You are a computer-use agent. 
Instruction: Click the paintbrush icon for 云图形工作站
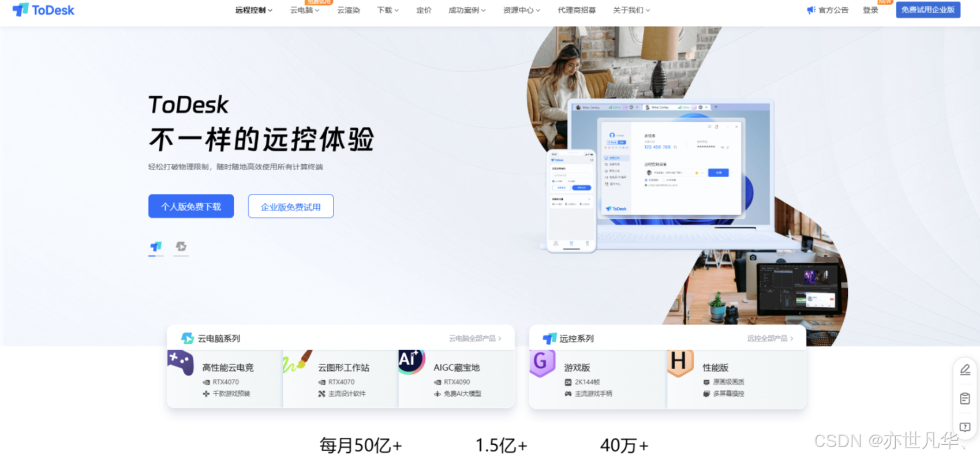[297, 362]
